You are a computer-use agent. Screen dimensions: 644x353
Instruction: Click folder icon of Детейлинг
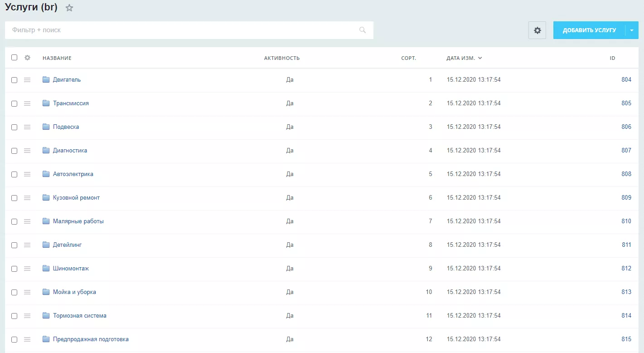tap(46, 245)
